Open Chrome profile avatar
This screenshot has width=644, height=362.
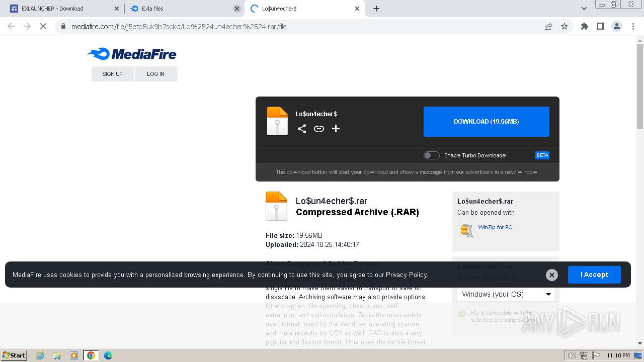617,26
